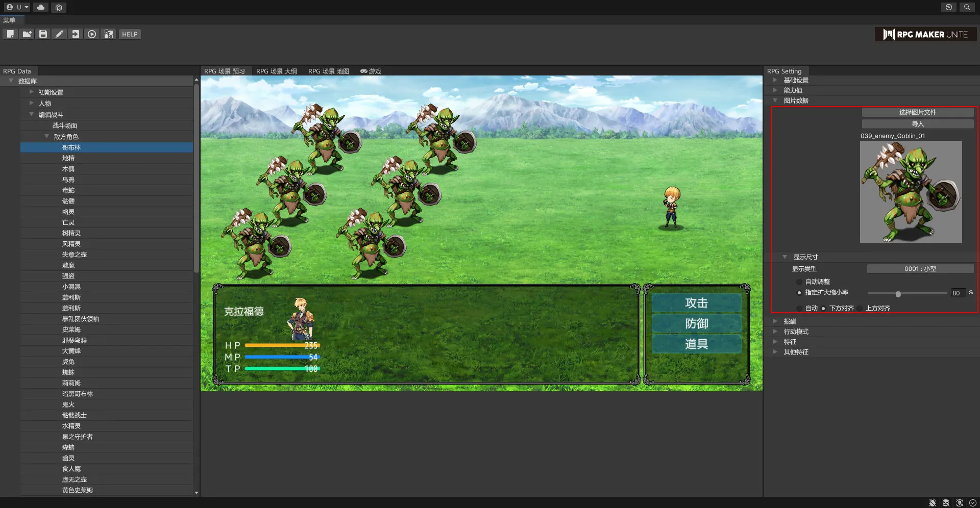Click the search magnifier icon top right

(x=967, y=7)
